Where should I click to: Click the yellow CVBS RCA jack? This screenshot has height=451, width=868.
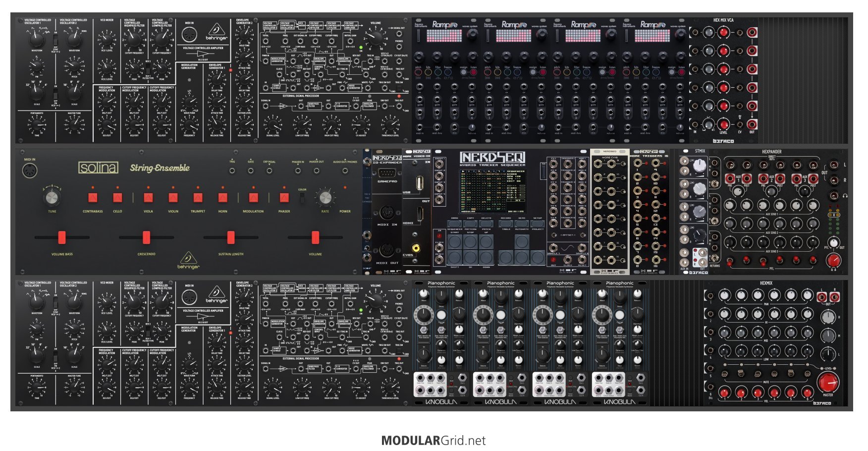pos(416,248)
